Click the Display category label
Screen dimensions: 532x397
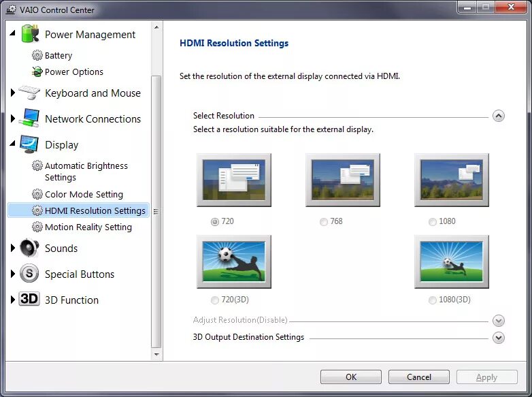pos(61,145)
